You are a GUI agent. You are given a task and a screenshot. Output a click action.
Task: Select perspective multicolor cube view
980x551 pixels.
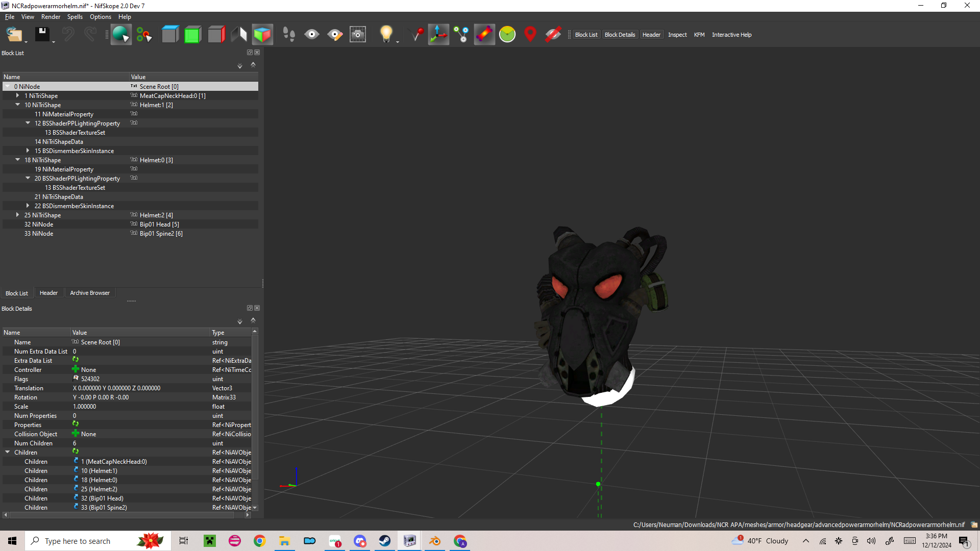[262, 35]
